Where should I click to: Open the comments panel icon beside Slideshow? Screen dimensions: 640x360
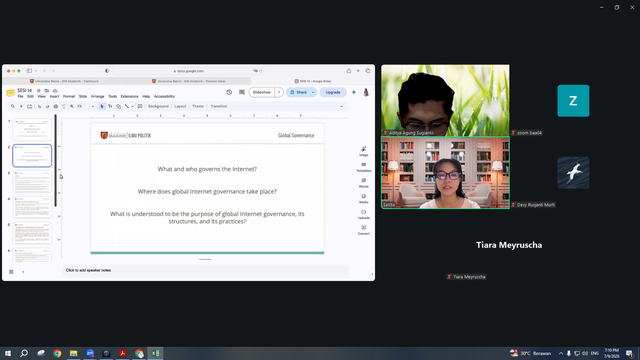(242, 92)
